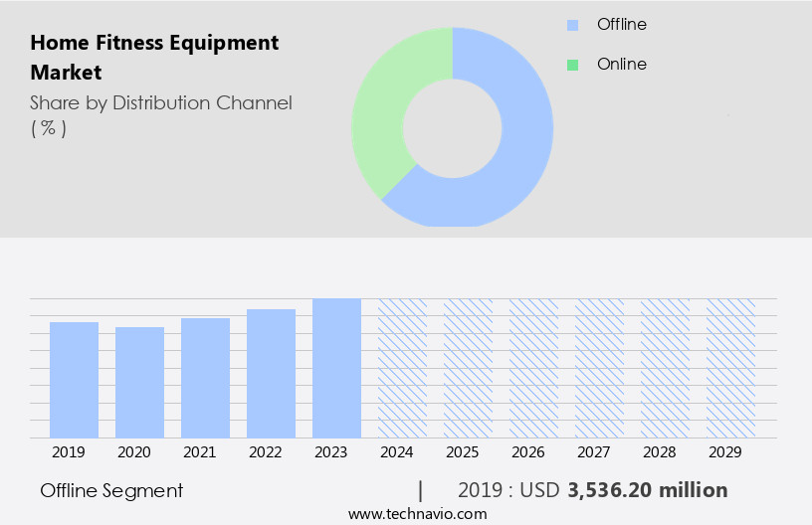Click the 2021 bar in chart

click(205, 378)
